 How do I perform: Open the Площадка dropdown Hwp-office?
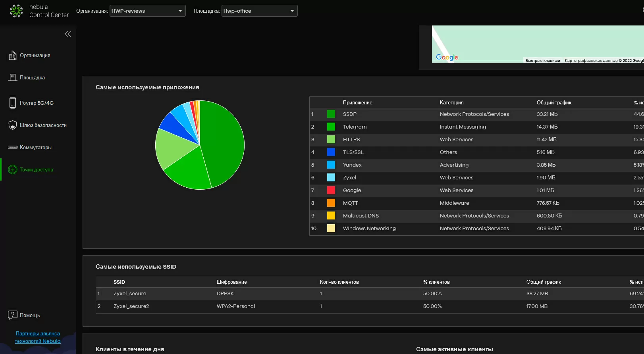pyautogui.click(x=259, y=11)
